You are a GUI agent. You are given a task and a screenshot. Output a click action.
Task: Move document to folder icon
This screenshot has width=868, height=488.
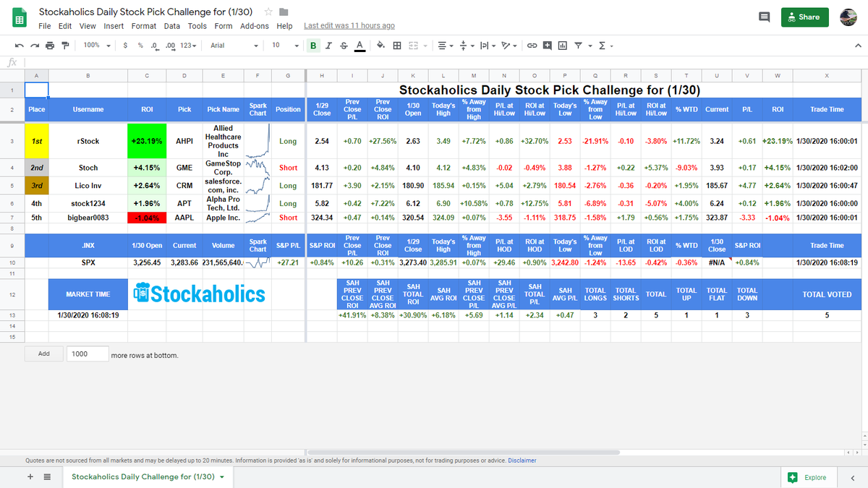(x=284, y=12)
